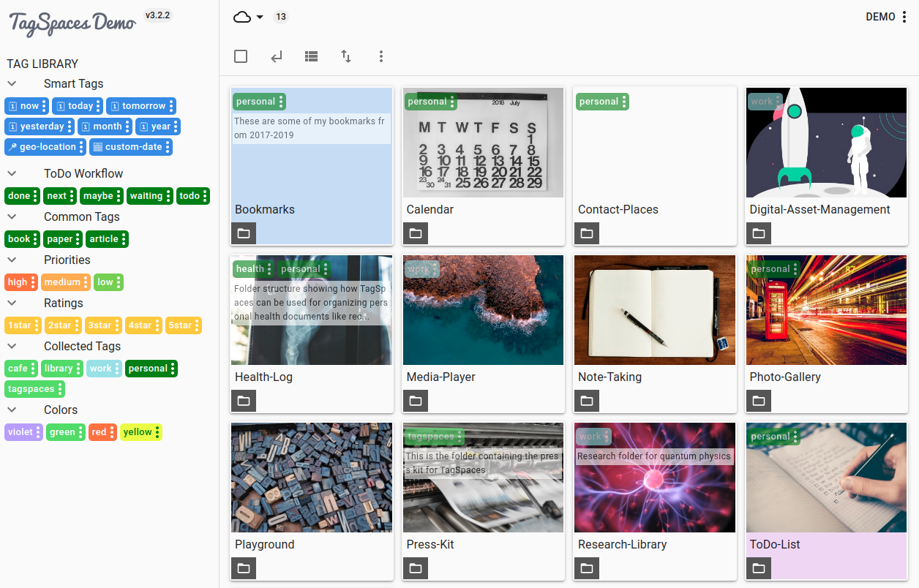Click the return to parent folder icon

pyautogui.click(x=276, y=56)
